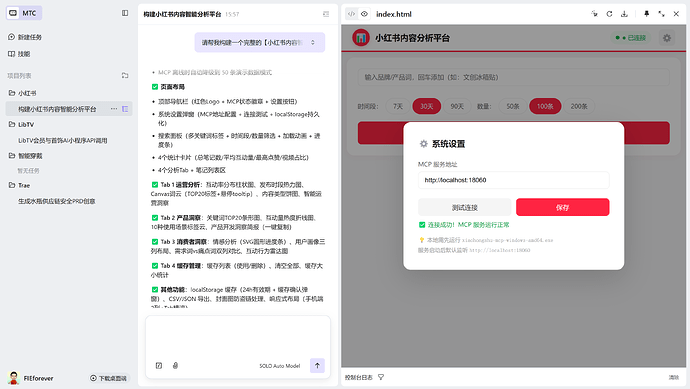Open more options for selected task
Viewport: 690px width, 389px height.
(114, 109)
